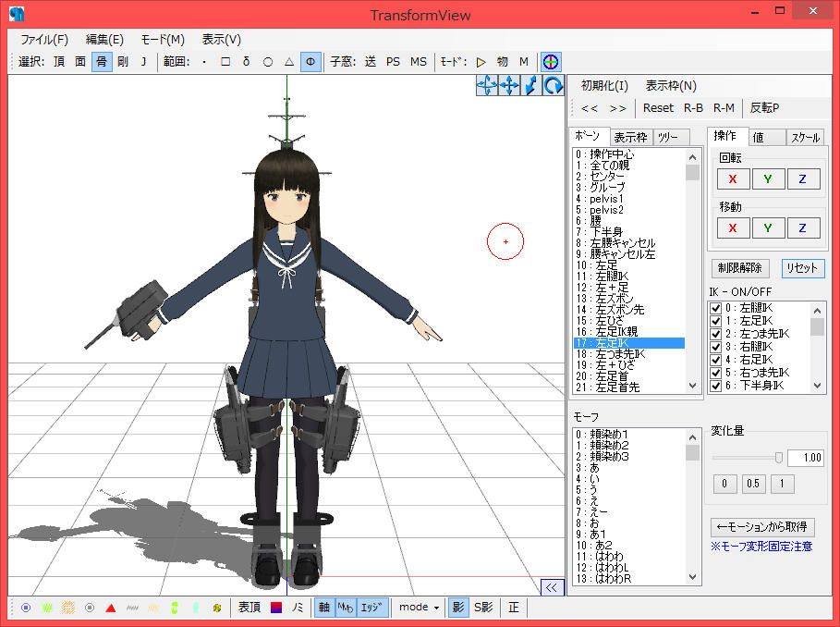Choose the circle range tool
This screenshot has height=627, width=840.
[268, 62]
